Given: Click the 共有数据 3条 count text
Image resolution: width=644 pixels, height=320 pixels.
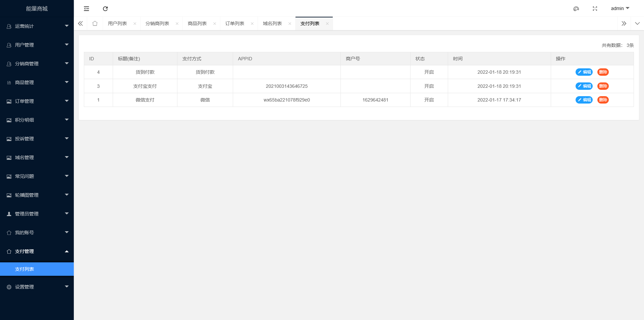Looking at the screenshot, I should tap(618, 45).
